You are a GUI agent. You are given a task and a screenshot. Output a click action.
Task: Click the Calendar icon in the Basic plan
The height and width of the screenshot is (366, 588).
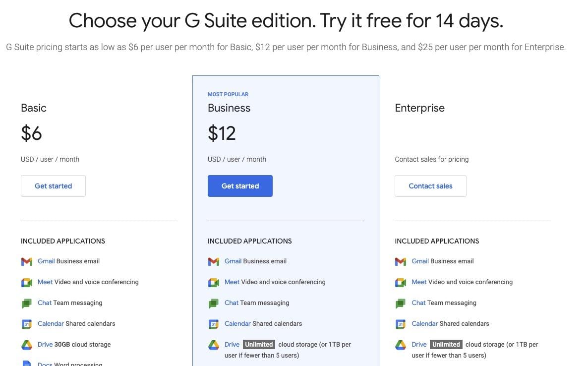[x=27, y=323]
